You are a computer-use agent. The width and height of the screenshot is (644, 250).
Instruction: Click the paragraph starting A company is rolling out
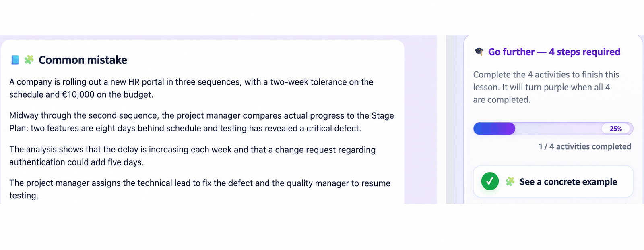click(191, 88)
